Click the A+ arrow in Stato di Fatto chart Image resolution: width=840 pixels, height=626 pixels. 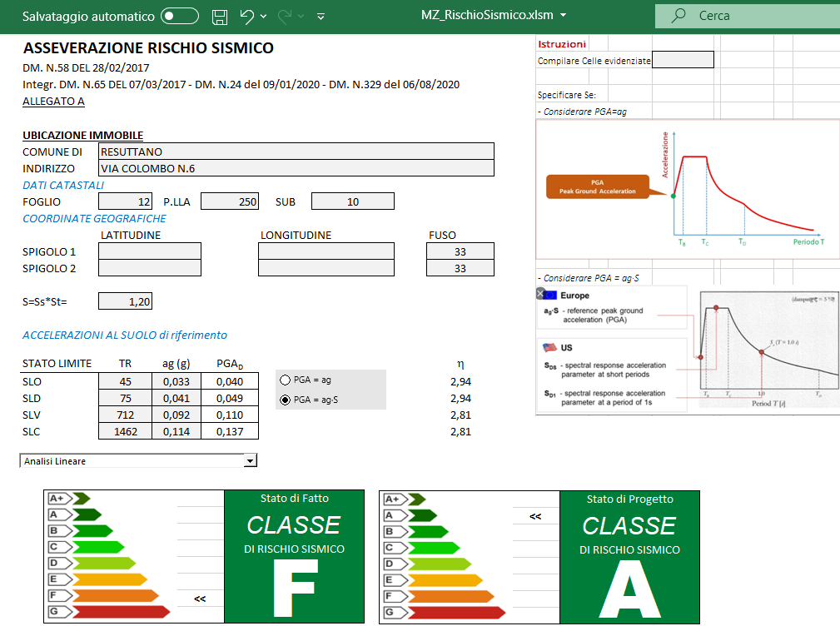[81, 499]
